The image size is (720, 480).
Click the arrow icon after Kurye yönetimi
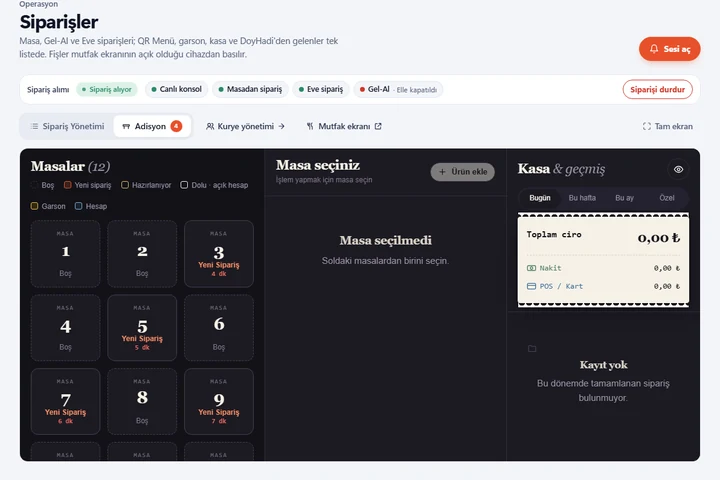281,126
